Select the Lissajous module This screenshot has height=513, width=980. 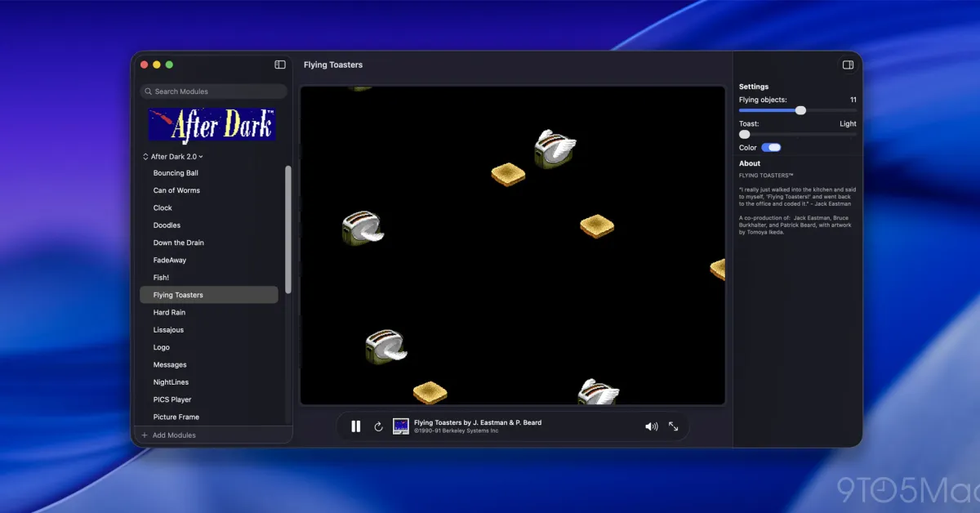[x=209, y=330]
